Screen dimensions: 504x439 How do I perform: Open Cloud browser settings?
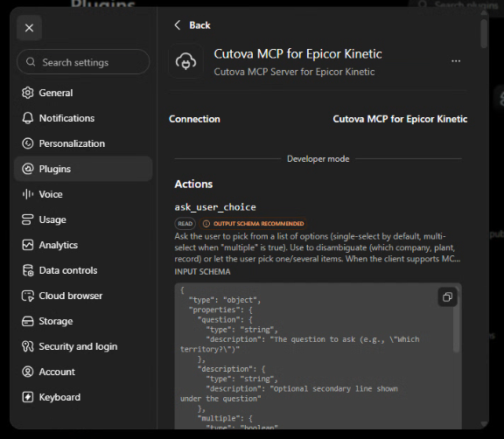[83, 296]
